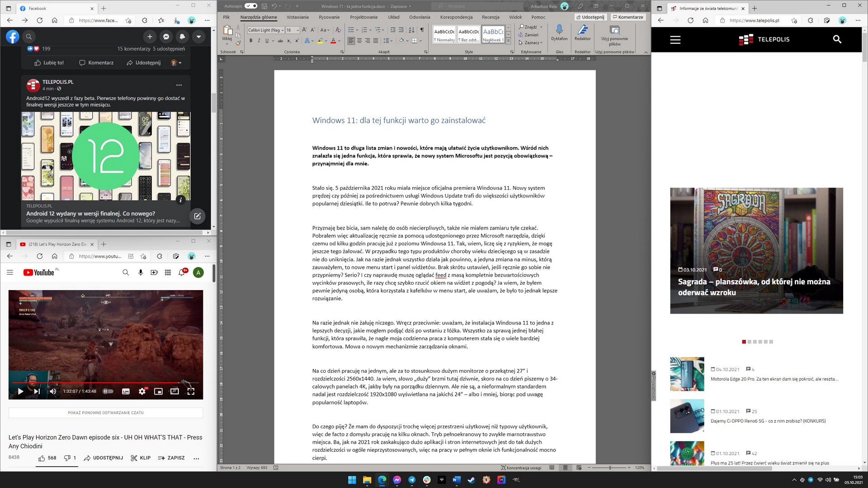Toggle YouTube subtitles button
868x488 pixels.
[x=126, y=391]
